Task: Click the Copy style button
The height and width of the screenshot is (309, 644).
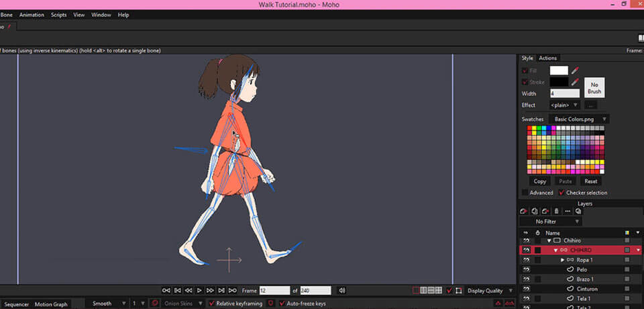Action: pos(539,181)
